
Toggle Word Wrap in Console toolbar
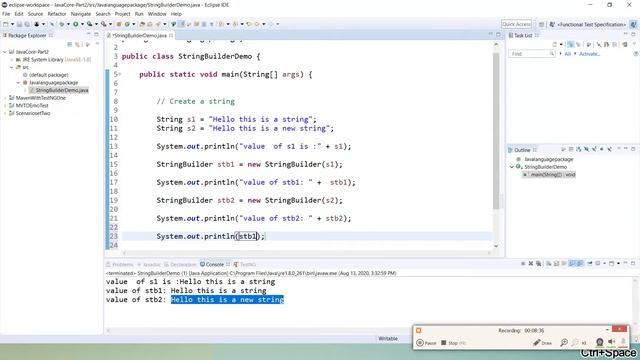(564, 264)
